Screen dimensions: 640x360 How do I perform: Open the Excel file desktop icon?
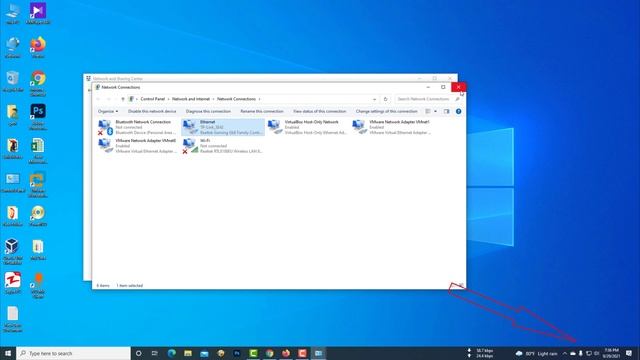pos(38,151)
